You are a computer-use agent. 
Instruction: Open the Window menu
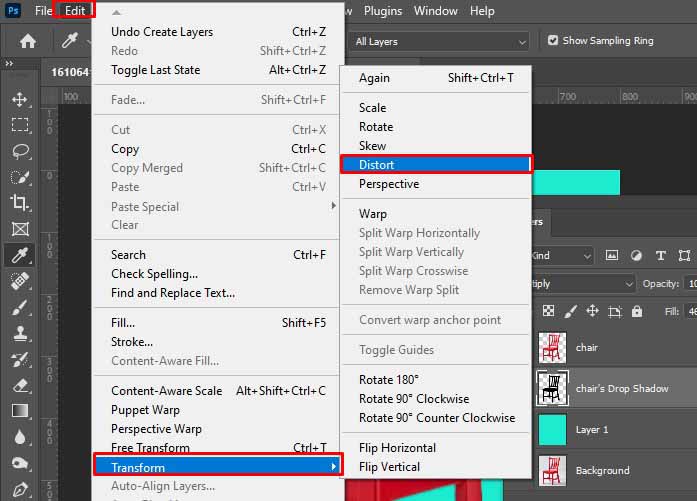click(x=435, y=11)
